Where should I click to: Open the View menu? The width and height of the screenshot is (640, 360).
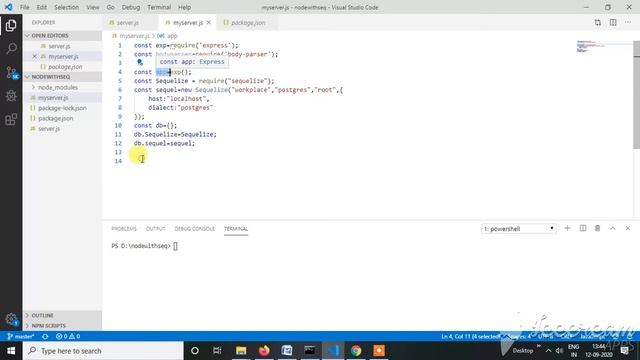coord(93,7)
